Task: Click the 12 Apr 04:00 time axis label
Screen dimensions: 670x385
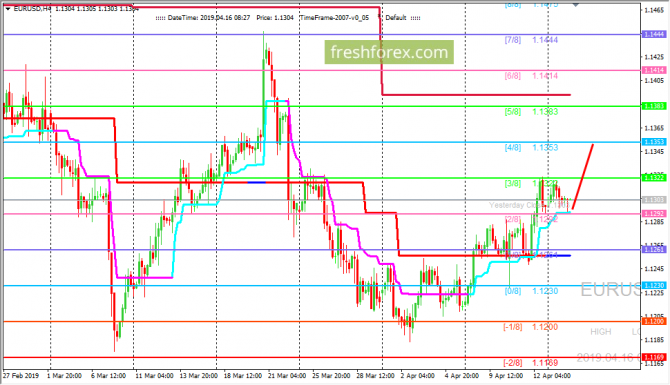Action: (x=552, y=376)
